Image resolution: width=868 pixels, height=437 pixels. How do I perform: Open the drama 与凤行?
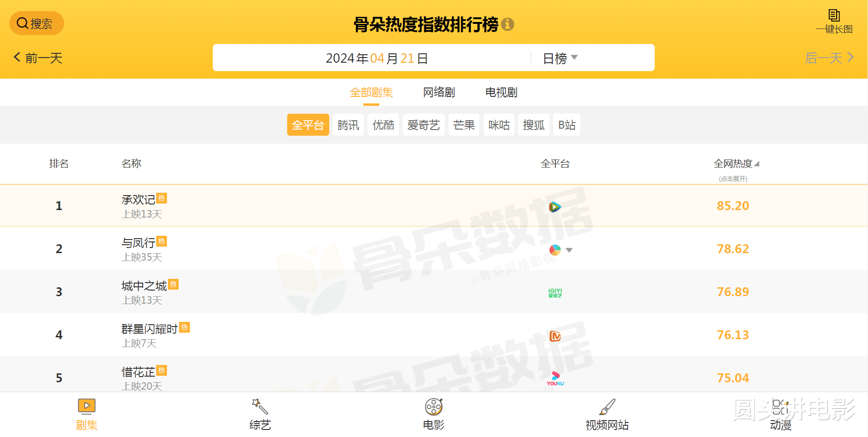click(138, 243)
